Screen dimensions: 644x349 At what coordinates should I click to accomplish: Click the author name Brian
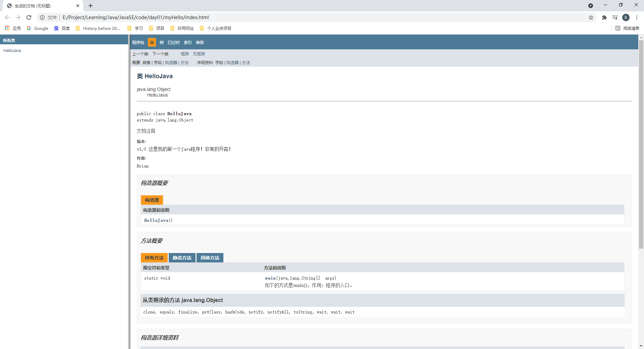coord(143,166)
